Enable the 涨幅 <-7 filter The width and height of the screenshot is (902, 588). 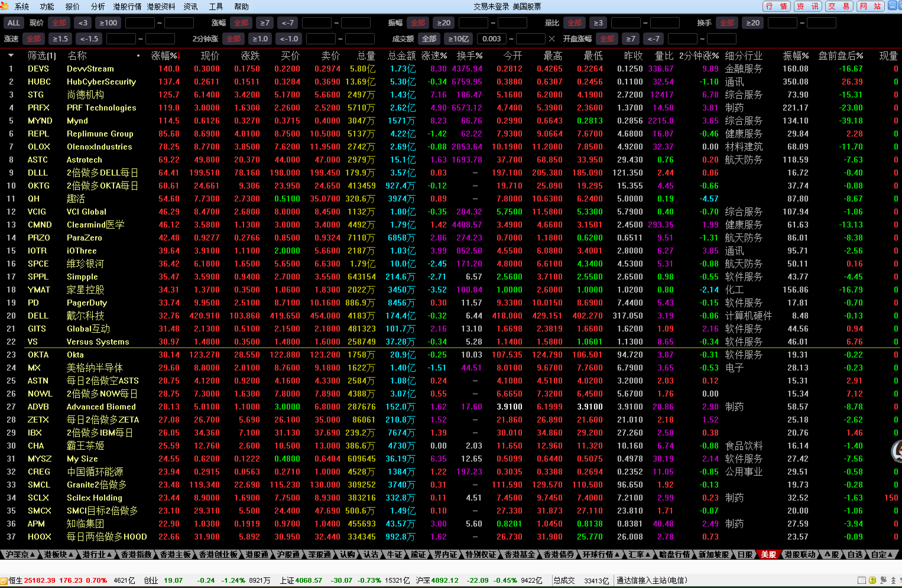click(288, 23)
